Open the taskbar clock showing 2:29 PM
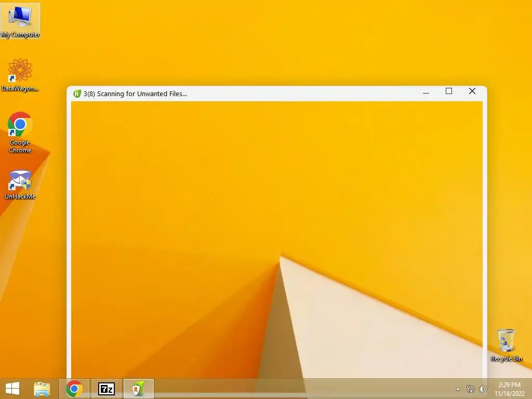 click(x=509, y=389)
